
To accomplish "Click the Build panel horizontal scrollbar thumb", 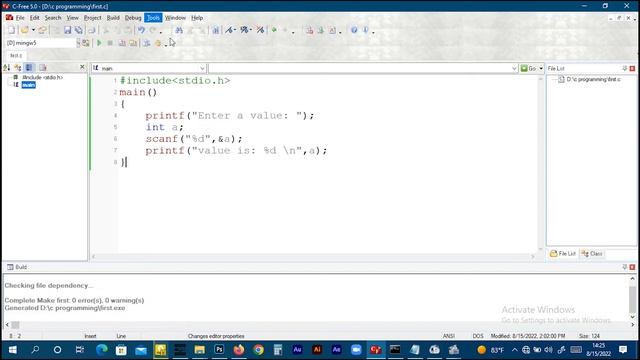I will pos(15,325).
